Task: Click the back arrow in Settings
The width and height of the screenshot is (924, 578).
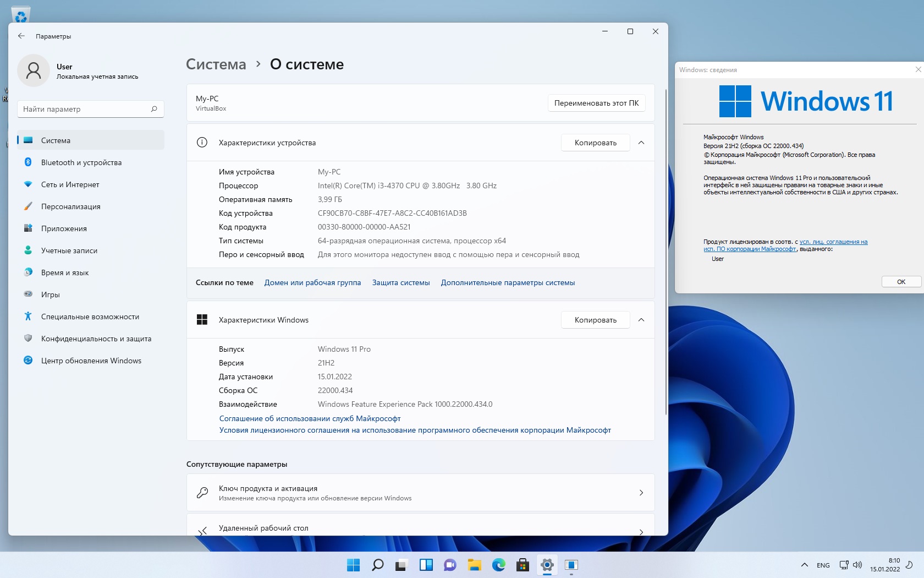Action: click(x=21, y=36)
